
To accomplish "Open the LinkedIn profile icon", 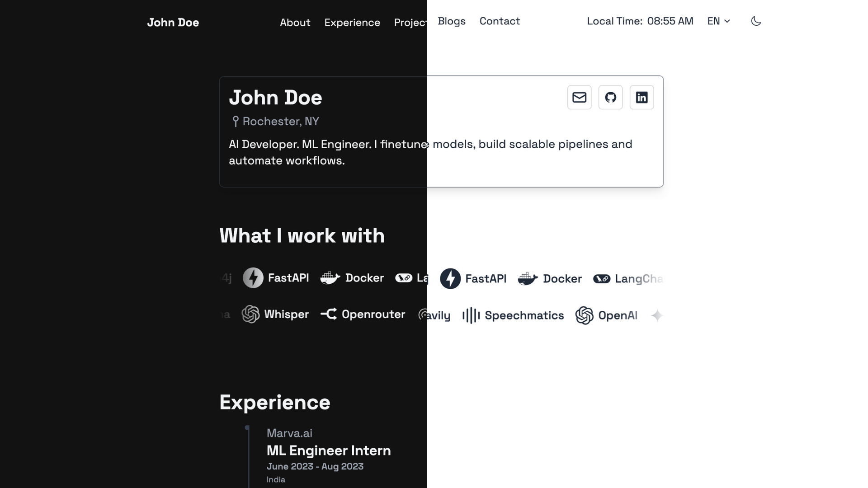I will (x=642, y=97).
